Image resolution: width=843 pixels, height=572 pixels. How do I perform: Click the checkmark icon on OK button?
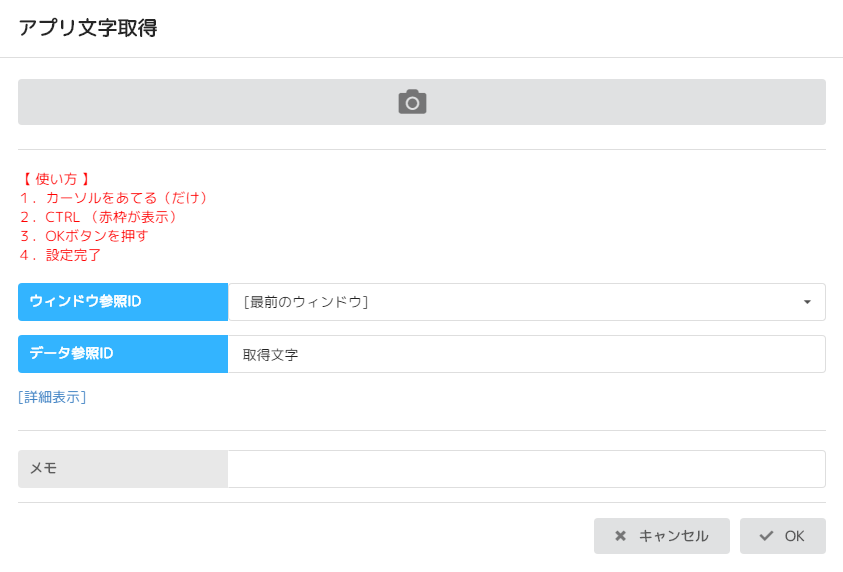(x=767, y=536)
